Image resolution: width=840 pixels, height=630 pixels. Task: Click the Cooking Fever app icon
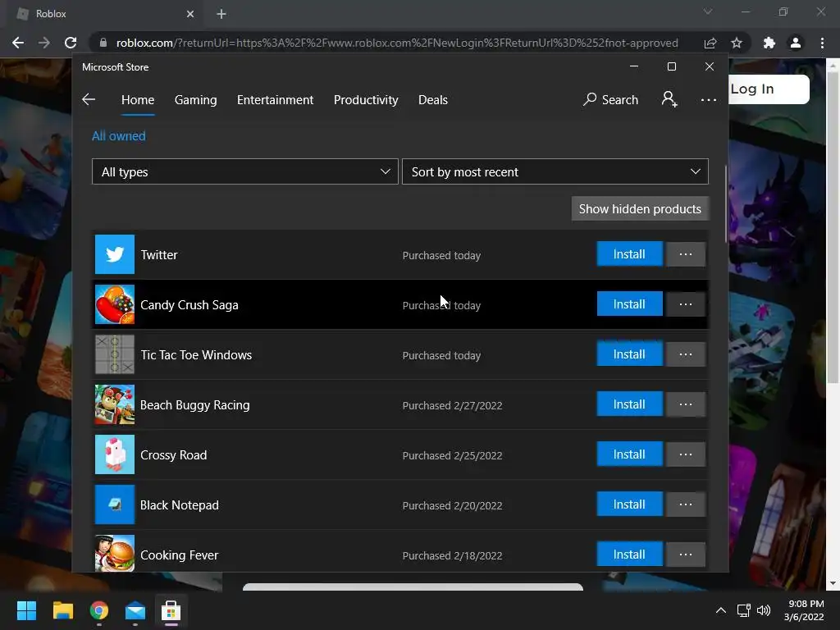point(115,554)
